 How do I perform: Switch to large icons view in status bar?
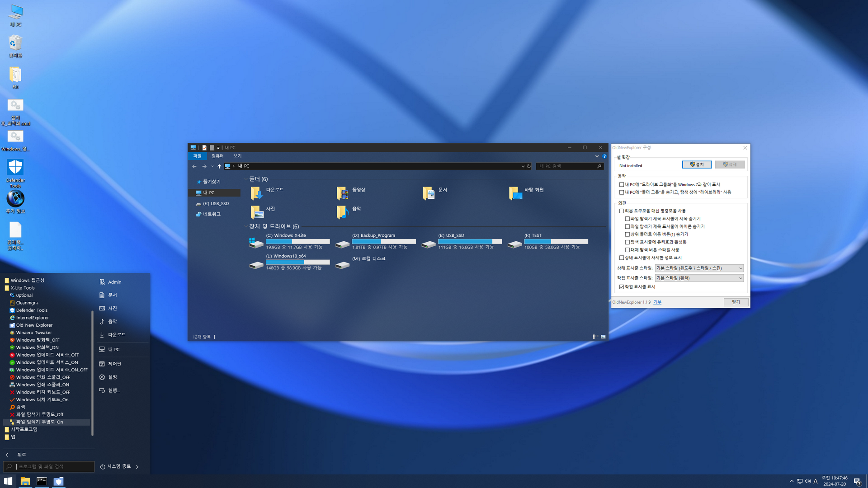[x=603, y=337]
